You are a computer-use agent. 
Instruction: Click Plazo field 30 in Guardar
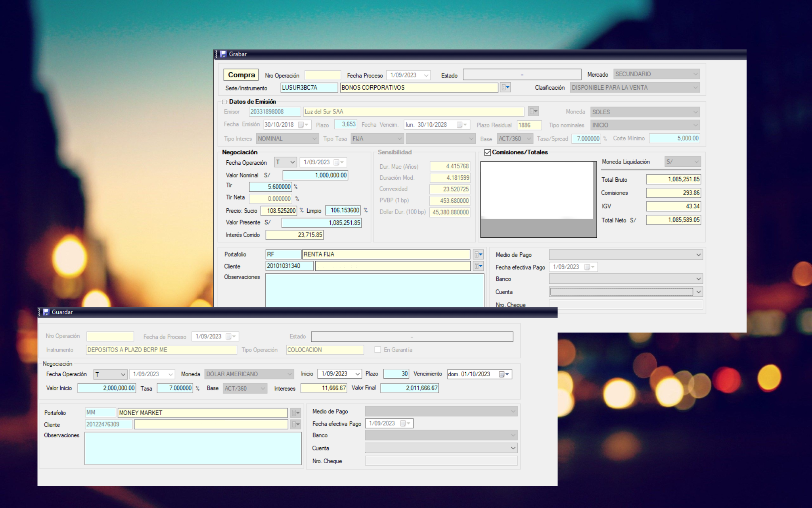(x=396, y=373)
